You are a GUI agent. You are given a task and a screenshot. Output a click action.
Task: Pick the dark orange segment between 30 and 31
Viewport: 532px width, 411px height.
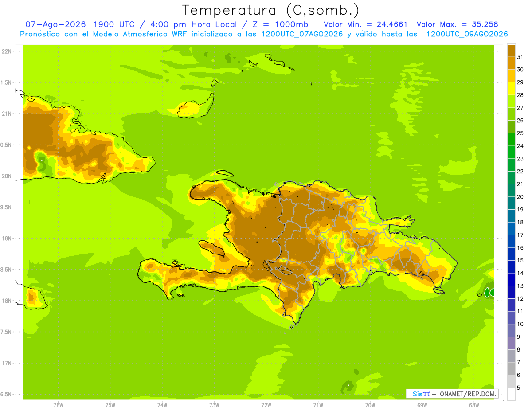[x=511, y=63]
